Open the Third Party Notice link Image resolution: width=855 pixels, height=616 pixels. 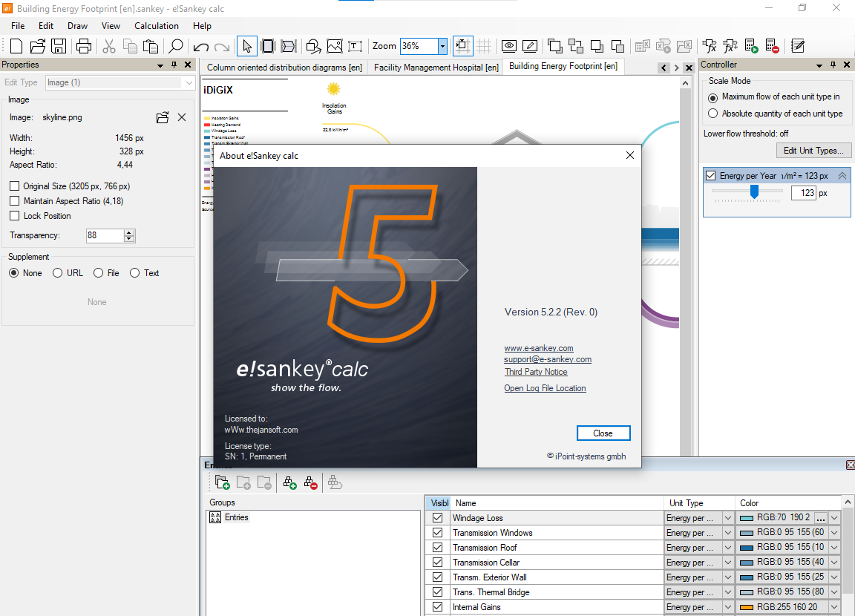coord(535,372)
